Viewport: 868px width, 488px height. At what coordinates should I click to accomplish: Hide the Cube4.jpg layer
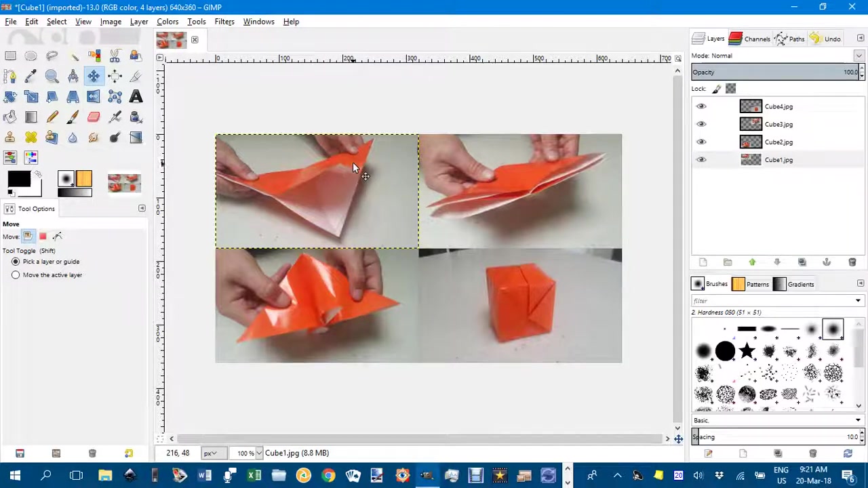click(701, 106)
